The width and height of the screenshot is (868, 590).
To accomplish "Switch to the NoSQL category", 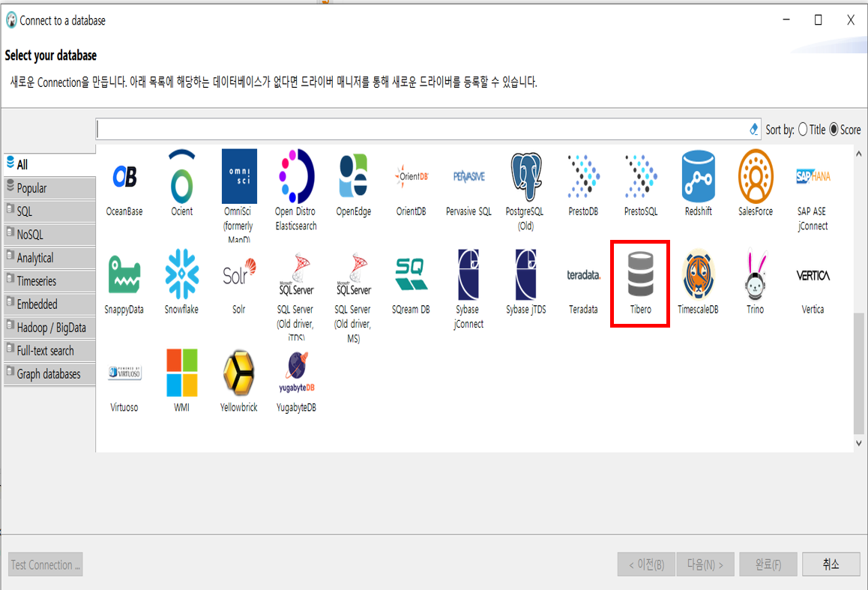I will point(49,234).
